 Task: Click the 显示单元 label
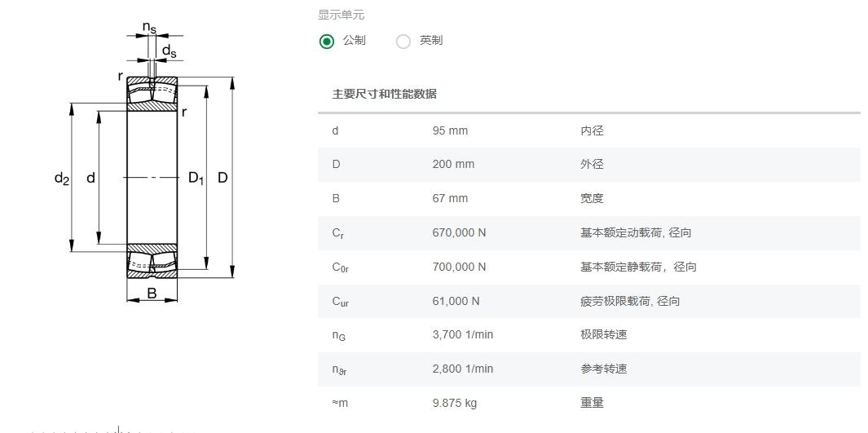click(x=341, y=15)
